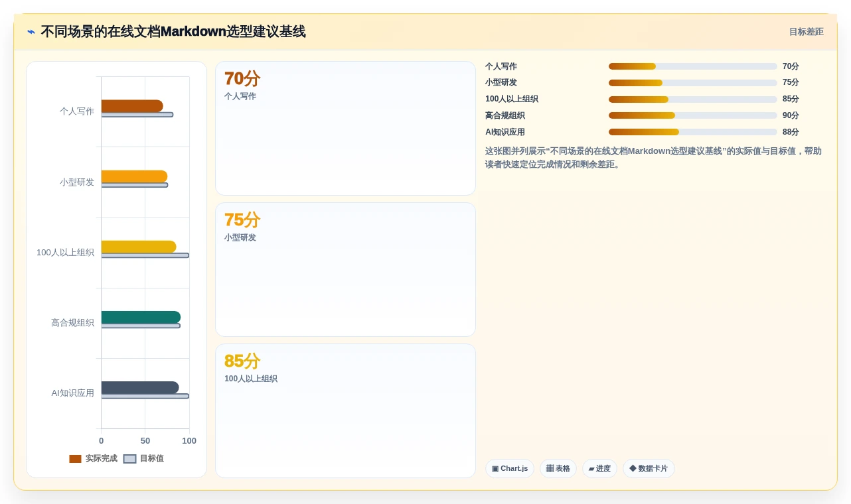Open the 85分 100人以上组织 data card
The height and width of the screenshot is (504, 851).
click(x=345, y=410)
